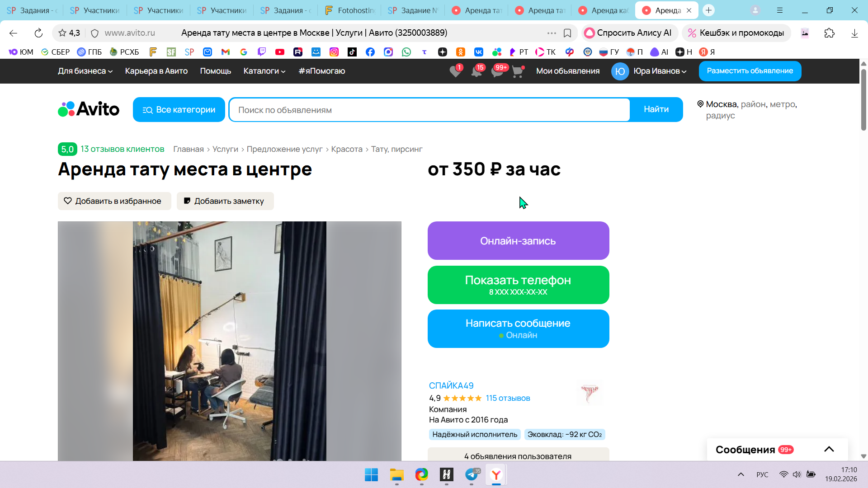Open Telegram from Windows taskbar
Viewport: 868px width, 488px height.
coord(472,474)
